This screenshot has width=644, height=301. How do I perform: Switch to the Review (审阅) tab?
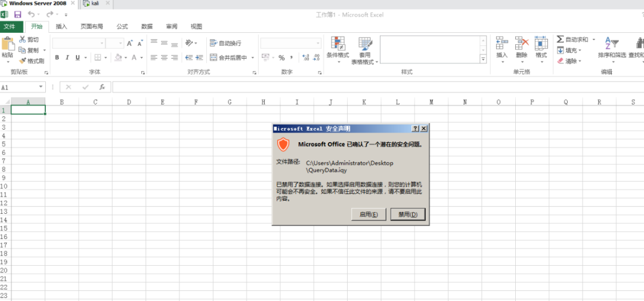pyautogui.click(x=172, y=26)
